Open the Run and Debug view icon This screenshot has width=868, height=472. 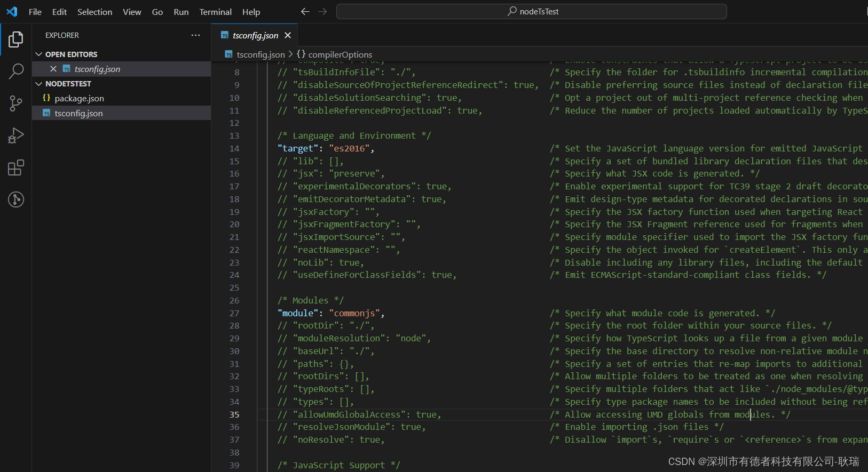coord(16,135)
